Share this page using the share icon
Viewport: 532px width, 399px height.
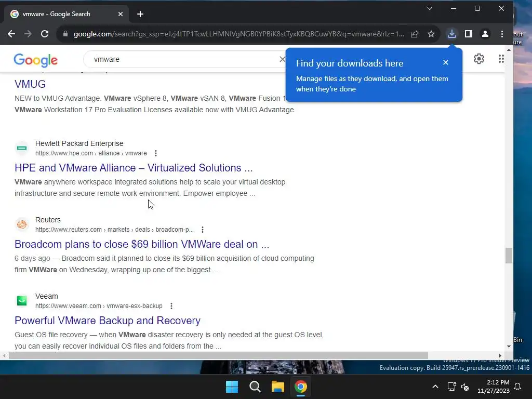(x=415, y=34)
